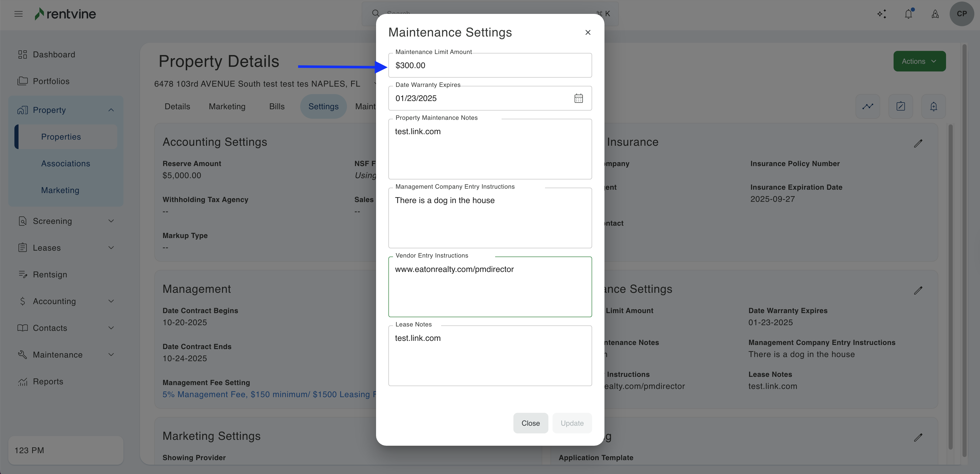The width and height of the screenshot is (980, 474).
Task: Click the Maintenance Limit Amount field
Action: pyautogui.click(x=490, y=65)
